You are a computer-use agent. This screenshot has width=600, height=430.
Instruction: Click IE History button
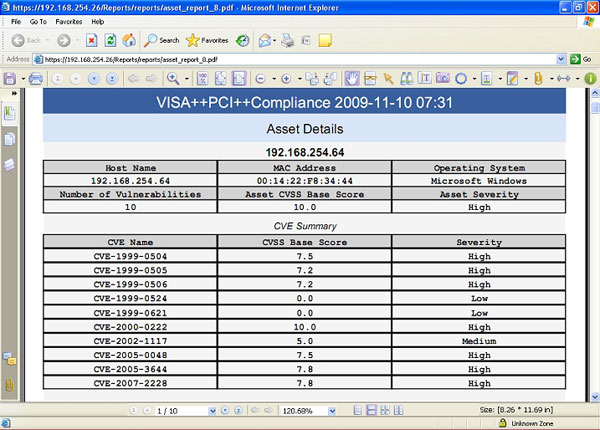(242, 41)
